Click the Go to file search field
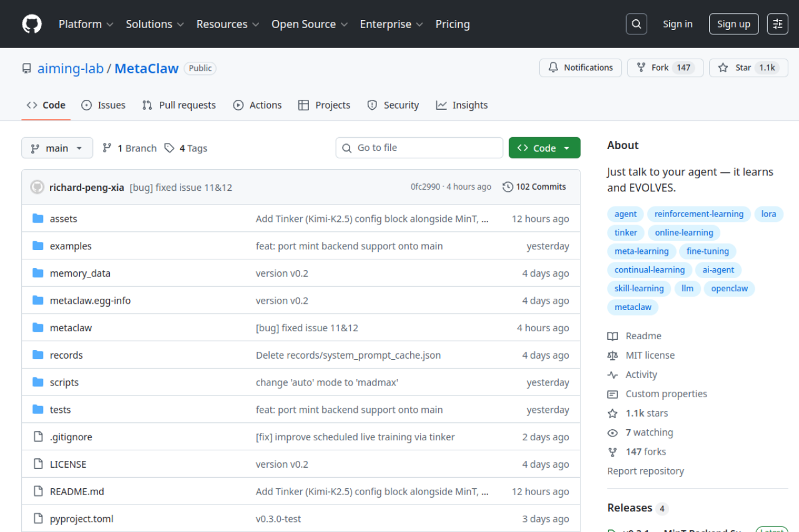Screen dimensions: 799x532 (419, 148)
